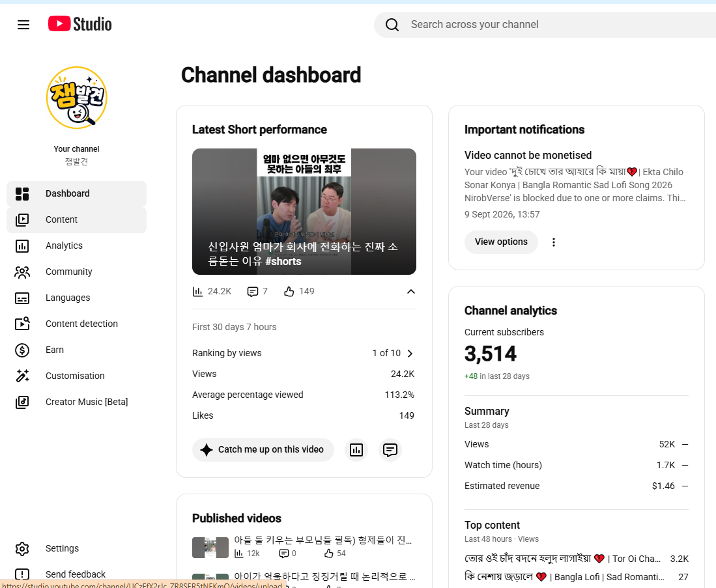This screenshot has height=588, width=716.
Task: Click the Dashboard grid icon
Action: [x=22, y=194]
